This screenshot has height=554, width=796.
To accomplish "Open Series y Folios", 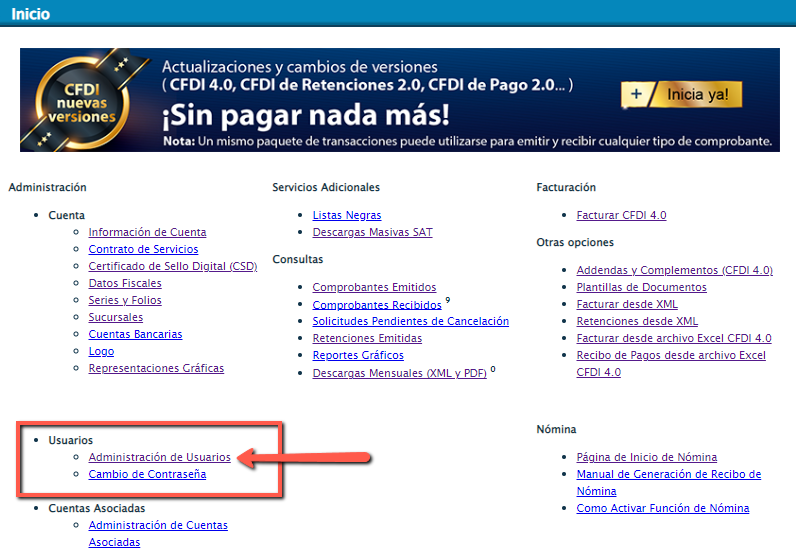I will tap(125, 300).
